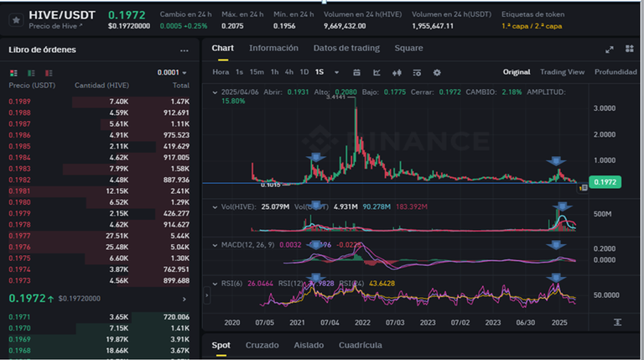Open more intervals dropdown arrow
The image size is (644, 360).
coord(337,73)
